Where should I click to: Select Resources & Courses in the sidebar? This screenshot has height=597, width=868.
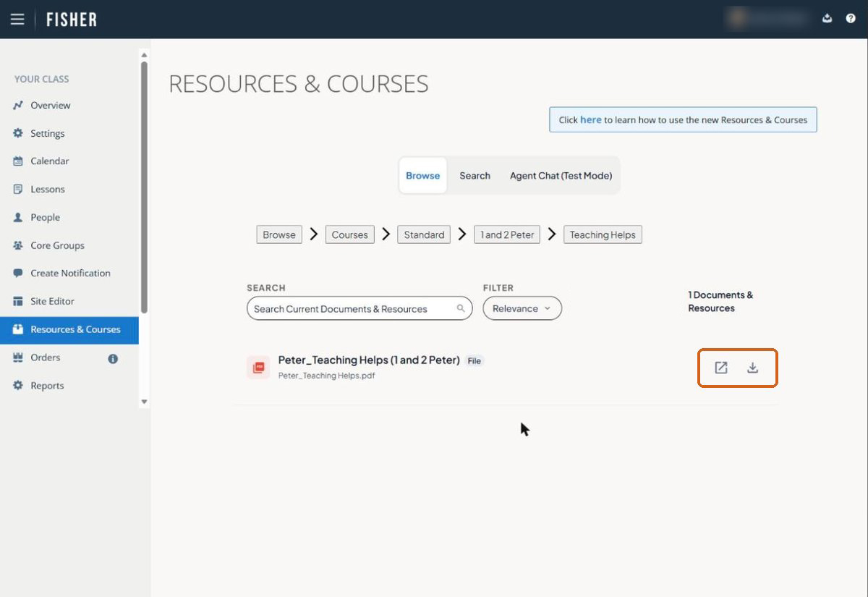[69, 329]
